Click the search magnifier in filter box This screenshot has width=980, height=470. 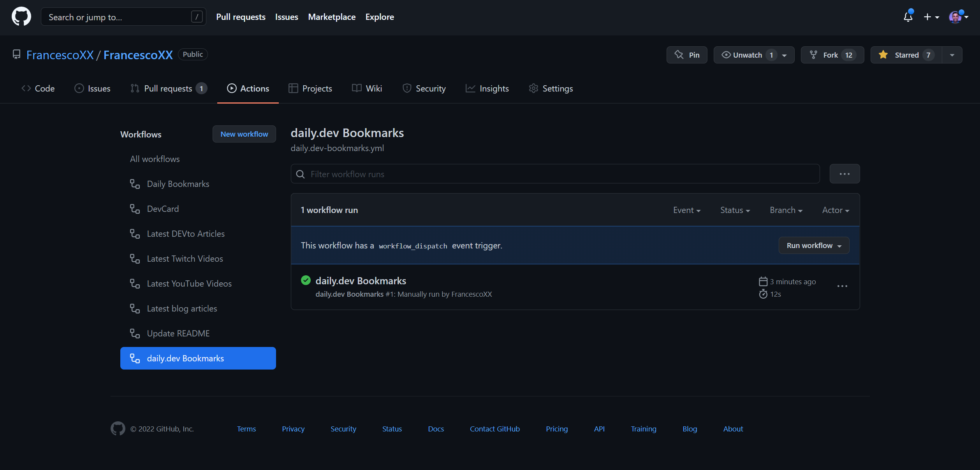tap(301, 174)
